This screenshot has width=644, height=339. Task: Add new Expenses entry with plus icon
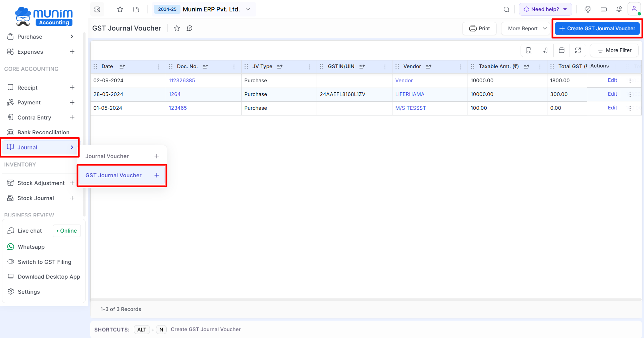click(72, 52)
